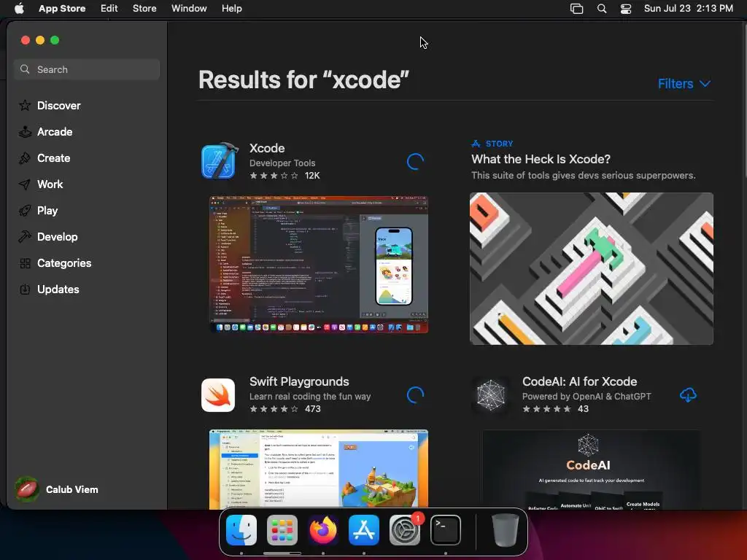This screenshot has width=747, height=560.
Task: Open the Trash in the Dock
Action: pyautogui.click(x=505, y=530)
